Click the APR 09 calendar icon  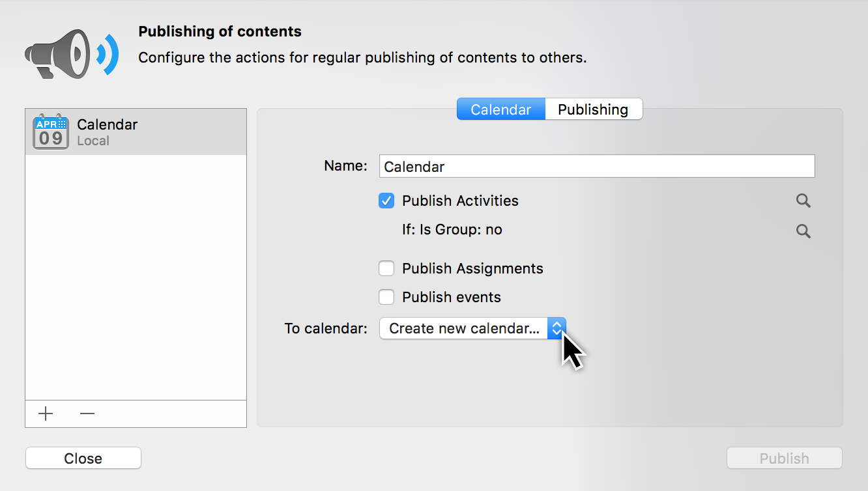pos(50,131)
